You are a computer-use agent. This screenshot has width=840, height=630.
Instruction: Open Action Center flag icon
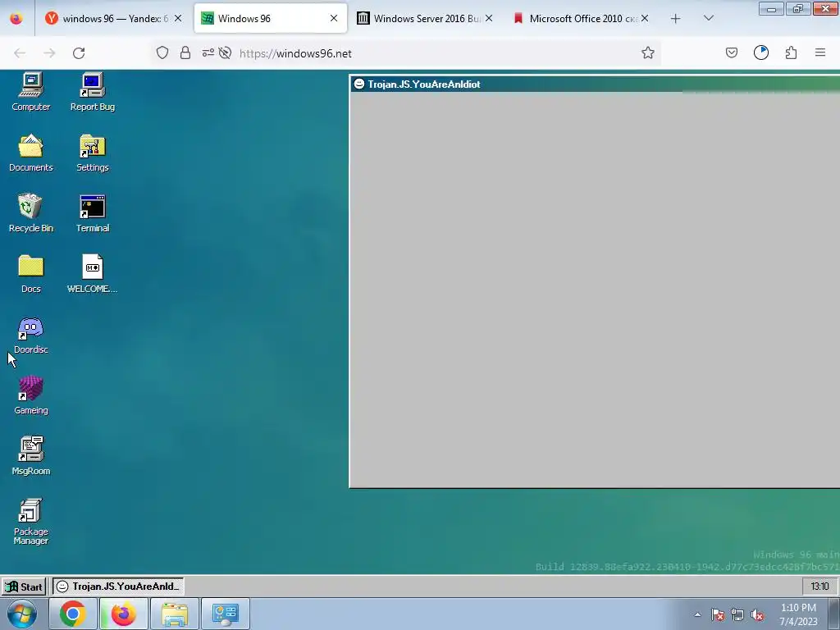point(718,614)
